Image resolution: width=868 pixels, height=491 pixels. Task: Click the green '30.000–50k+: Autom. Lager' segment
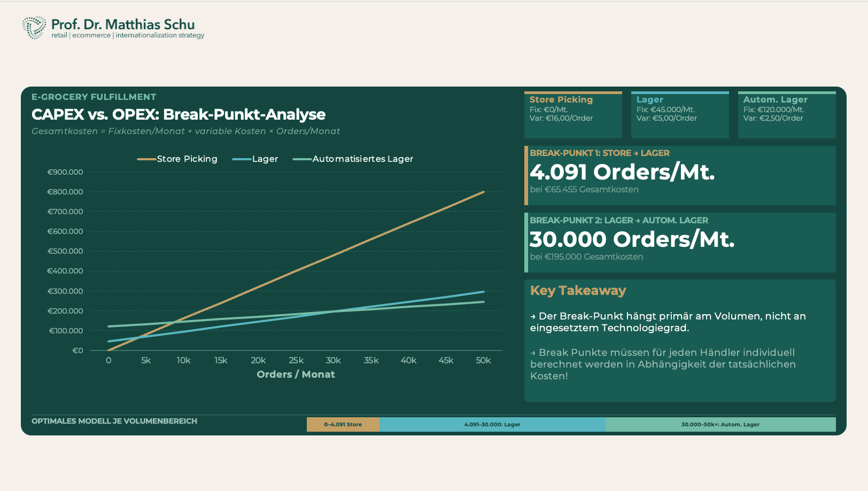[x=720, y=424]
